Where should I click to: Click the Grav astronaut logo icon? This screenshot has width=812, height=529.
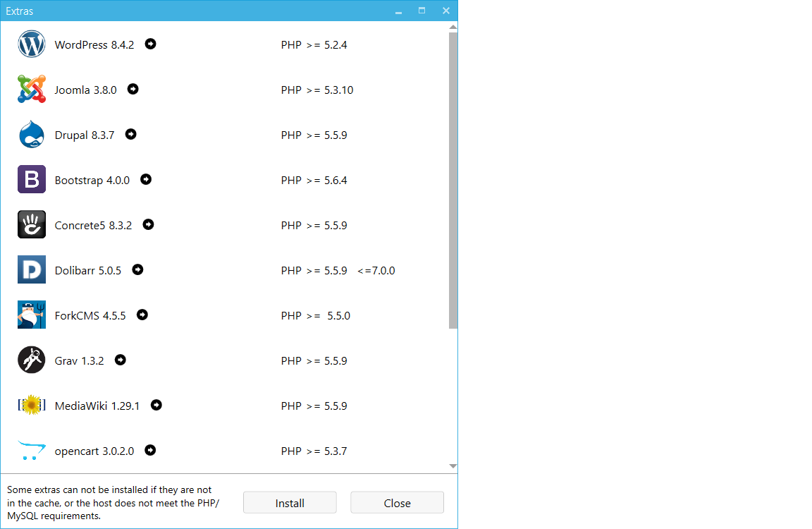[32, 360]
